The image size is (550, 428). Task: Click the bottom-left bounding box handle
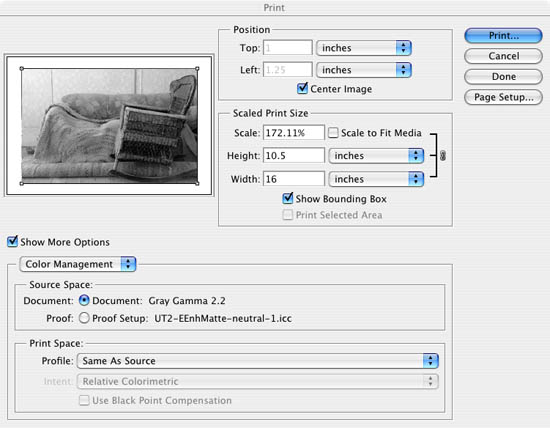[x=22, y=183]
